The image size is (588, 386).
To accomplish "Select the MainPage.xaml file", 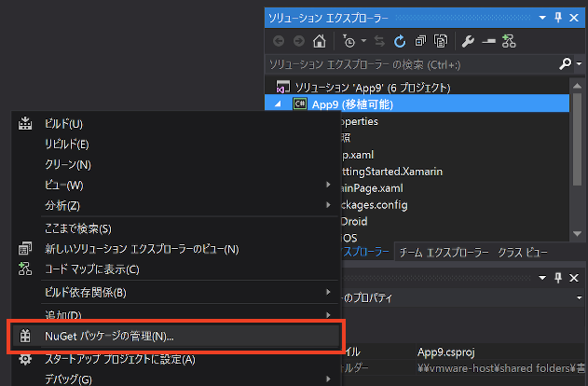I will click(371, 188).
